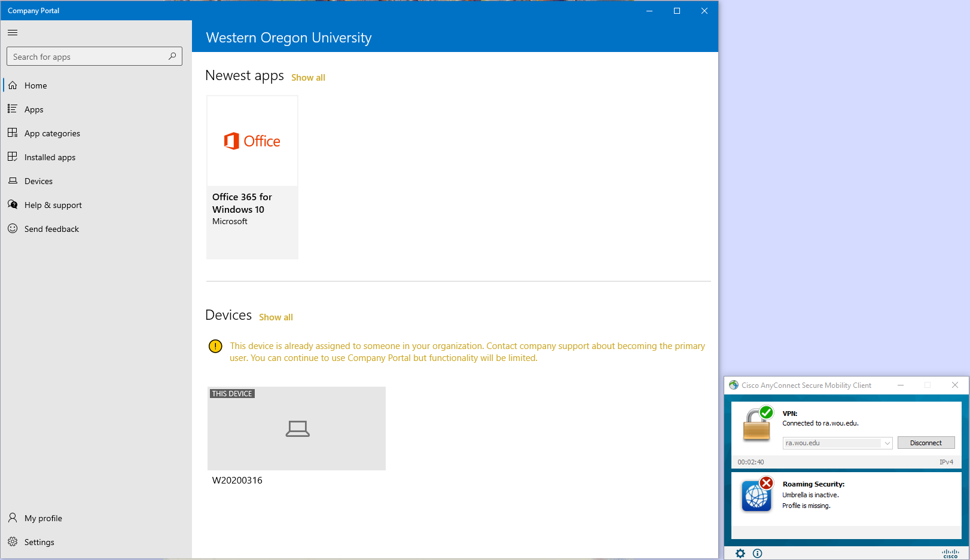
Task: Click the Settings gear icon in sidebar
Action: coord(13,541)
